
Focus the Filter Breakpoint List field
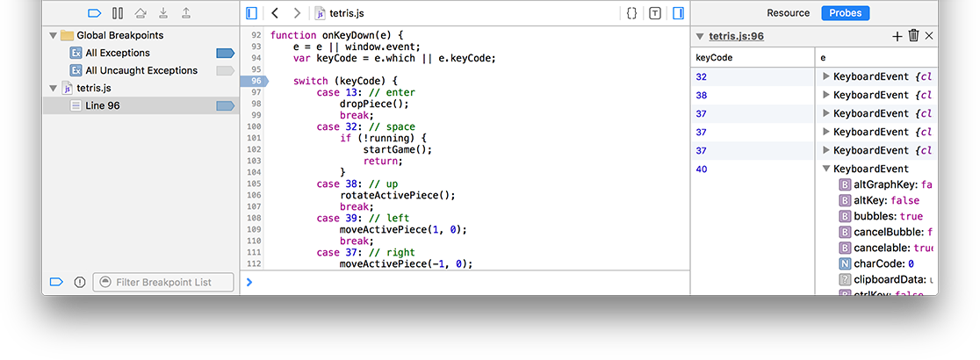(163, 282)
